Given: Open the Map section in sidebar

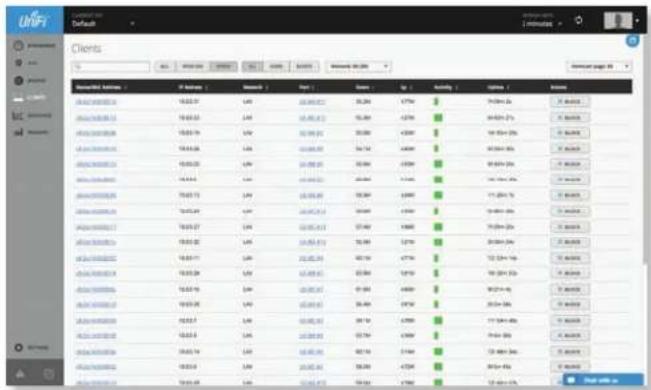Looking at the screenshot, I should 26,63.
